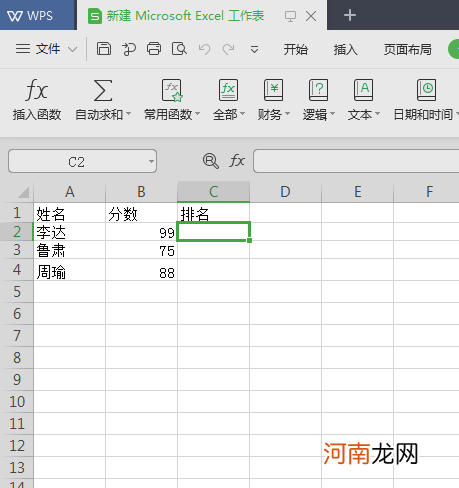This screenshot has width=459, height=488.
Task: Switch to the 页面布局 ribbon tab
Action: [x=407, y=50]
